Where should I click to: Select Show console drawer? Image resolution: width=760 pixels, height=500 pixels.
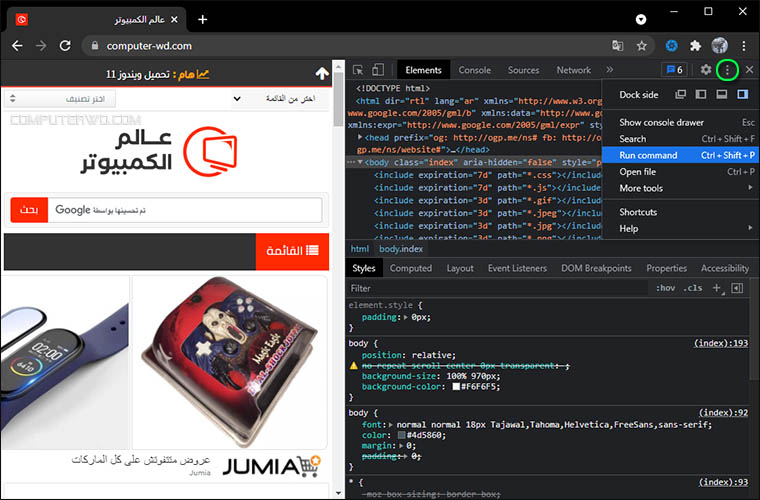pyautogui.click(x=681, y=122)
